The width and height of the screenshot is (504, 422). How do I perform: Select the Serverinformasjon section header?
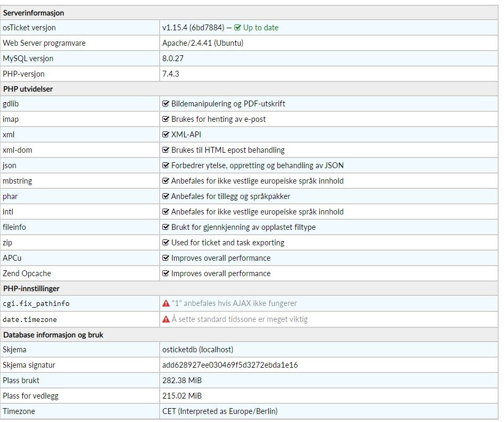click(249, 13)
